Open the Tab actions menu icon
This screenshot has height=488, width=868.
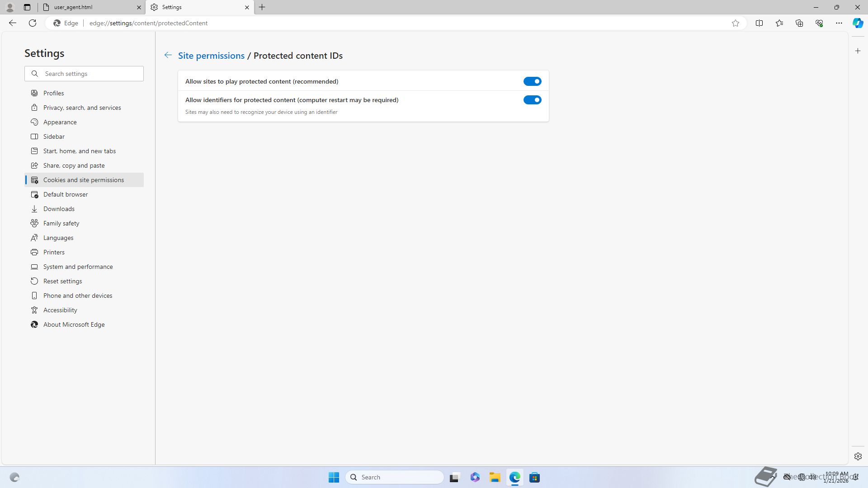27,7
